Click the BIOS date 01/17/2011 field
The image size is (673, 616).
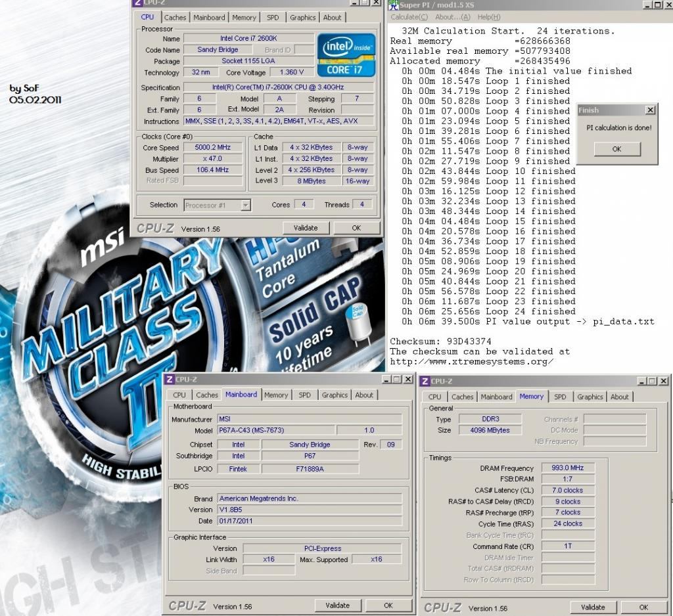click(310, 521)
